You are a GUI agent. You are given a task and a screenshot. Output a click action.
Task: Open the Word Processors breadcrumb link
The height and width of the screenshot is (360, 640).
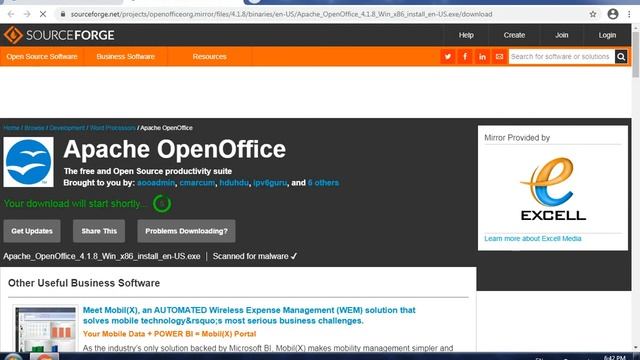pyautogui.click(x=112, y=128)
